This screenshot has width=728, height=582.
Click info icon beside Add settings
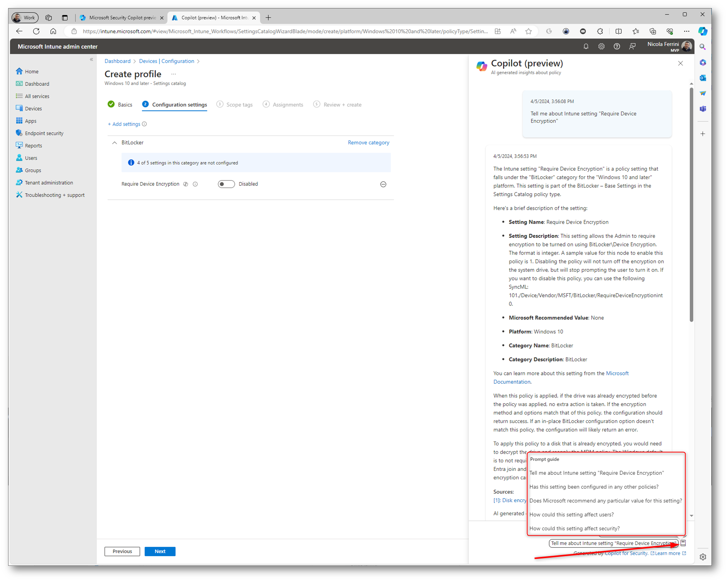(x=144, y=124)
